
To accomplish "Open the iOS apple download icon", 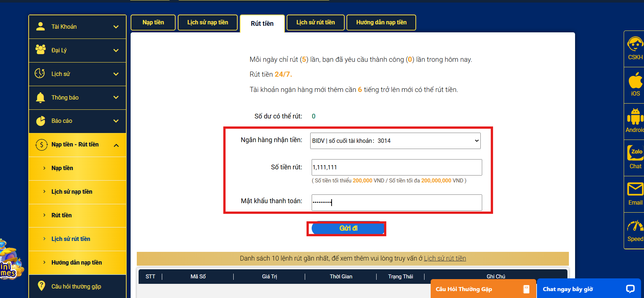I will 636,80.
